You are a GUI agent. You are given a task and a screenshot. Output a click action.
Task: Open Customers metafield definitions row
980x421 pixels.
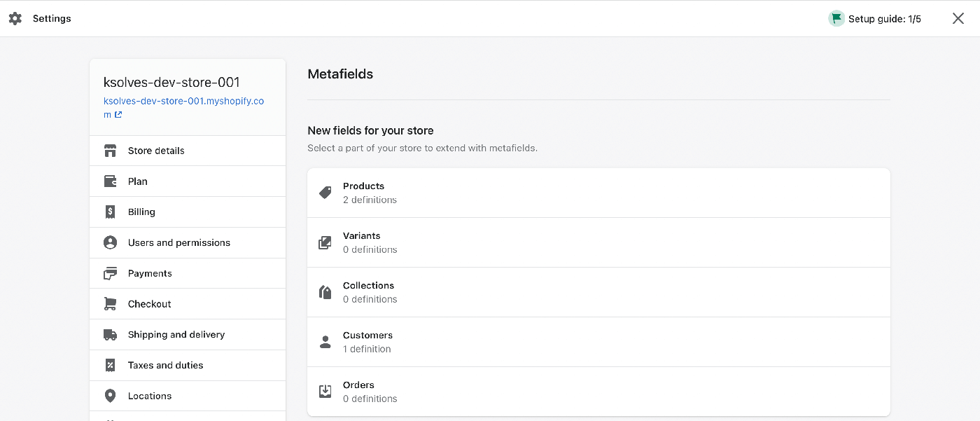tap(598, 342)
